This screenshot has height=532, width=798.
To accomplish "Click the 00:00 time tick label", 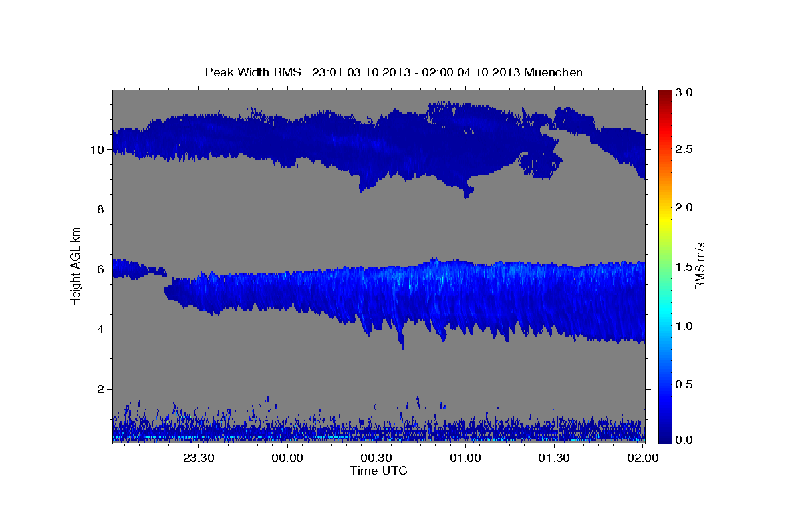I will coord(287,458).
